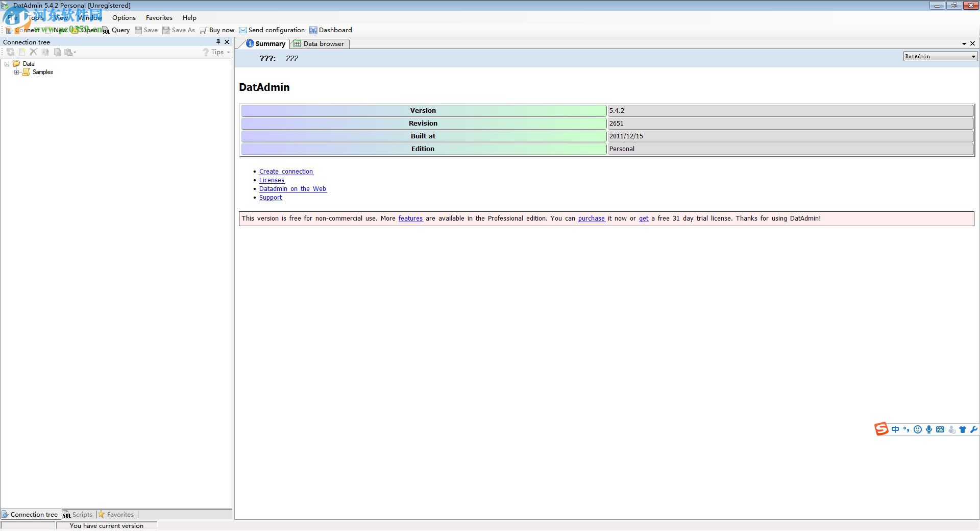Viewport: 980px width, 531px height.
Task: Click the 2011/12/15 built date cell
Action: click(790, 136)
